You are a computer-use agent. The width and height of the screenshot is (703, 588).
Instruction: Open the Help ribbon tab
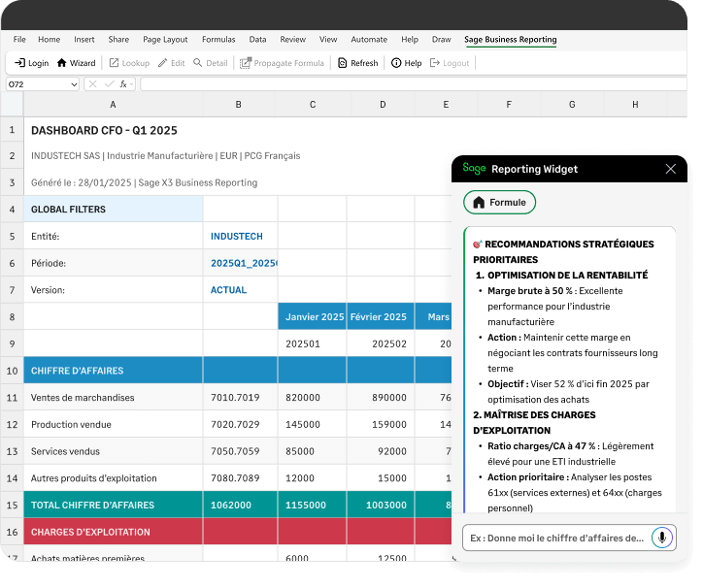410,40
